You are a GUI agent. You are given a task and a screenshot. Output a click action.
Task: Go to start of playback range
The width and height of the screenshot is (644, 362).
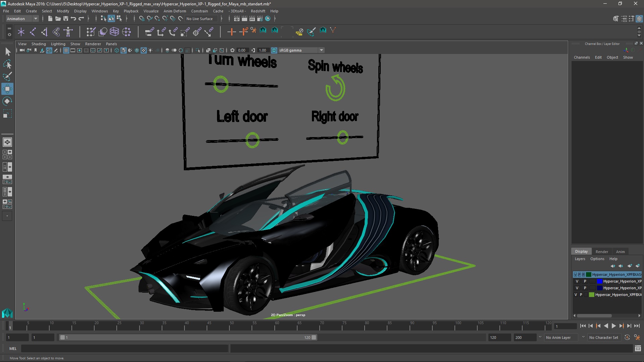583,326
